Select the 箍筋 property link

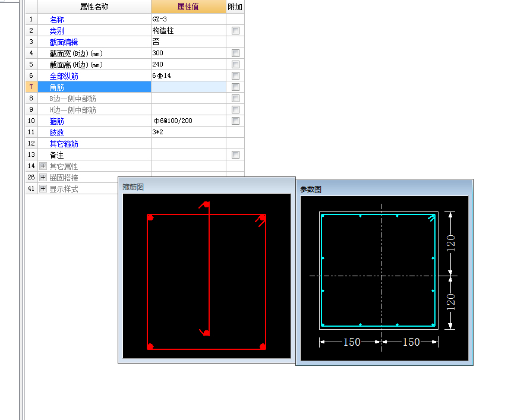click(x=57, y=121)
